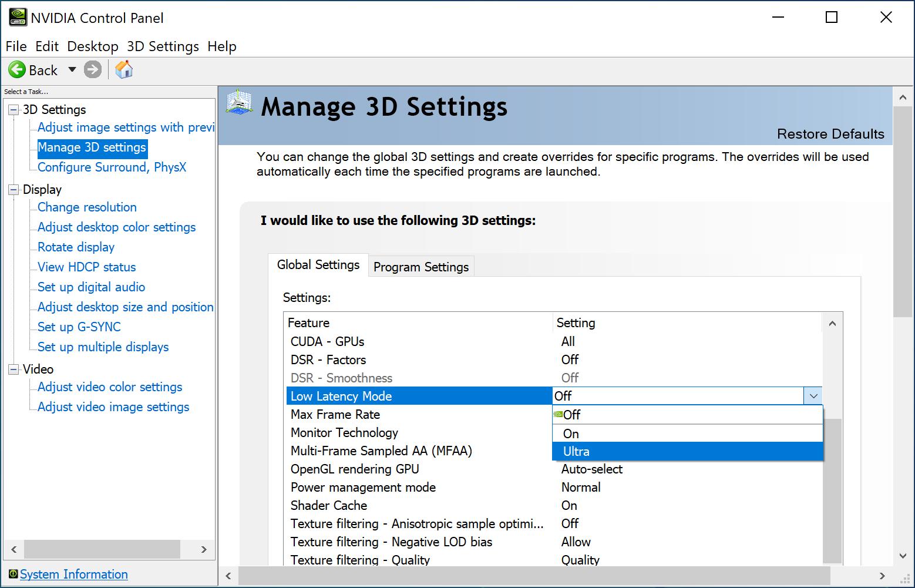
Task: Select Multi-Frame Sampled AA (MFAA) row
Action: tap(419, 451)
